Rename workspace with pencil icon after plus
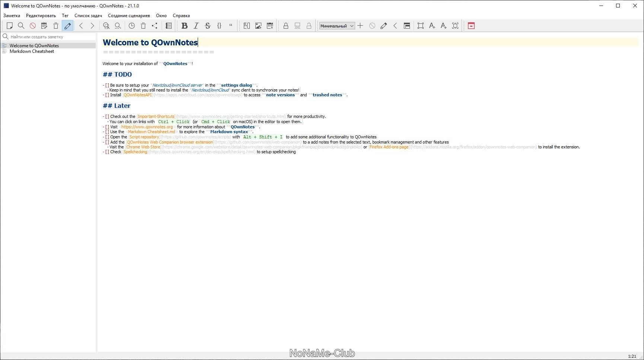Screen dimensions: 644x360 (383, 26)
